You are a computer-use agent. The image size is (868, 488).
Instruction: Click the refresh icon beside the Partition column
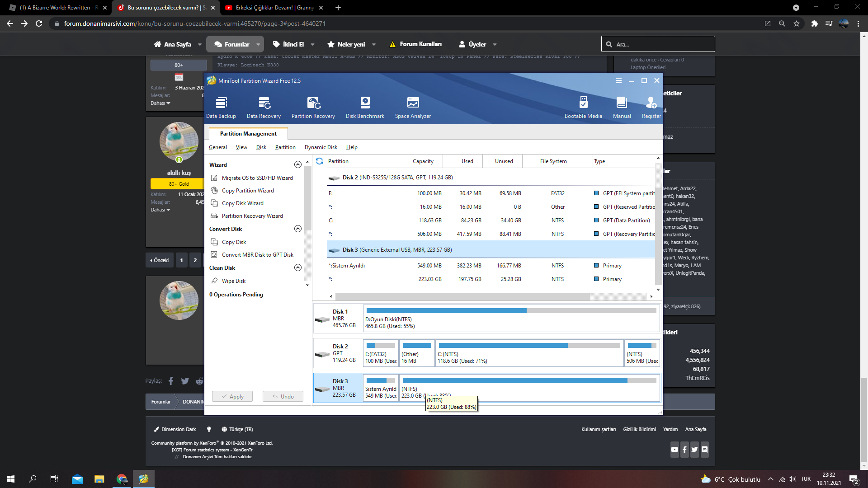(x=320, y=161)
